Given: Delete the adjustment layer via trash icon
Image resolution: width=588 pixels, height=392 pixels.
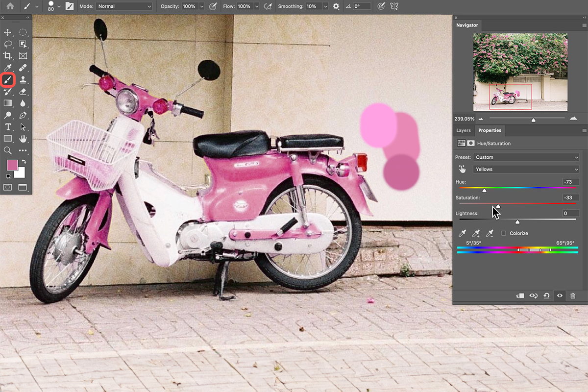Looking at the screenshot, I should [573, 295].
